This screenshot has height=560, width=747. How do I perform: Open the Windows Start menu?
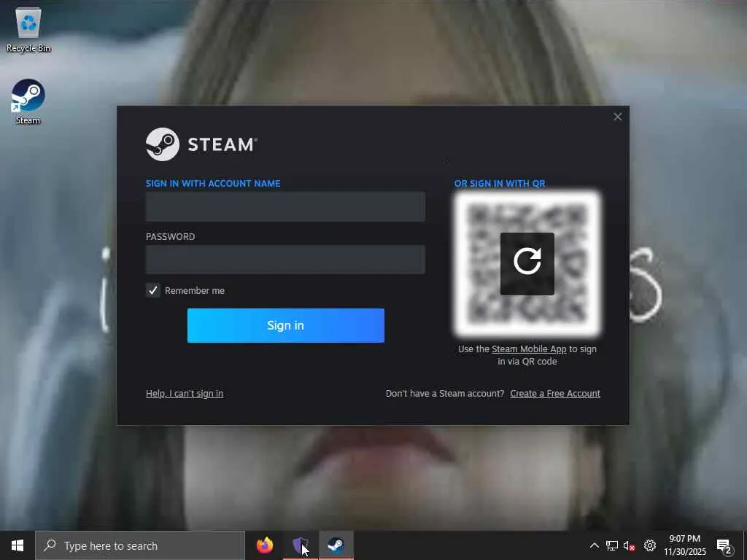click(18, 545)
